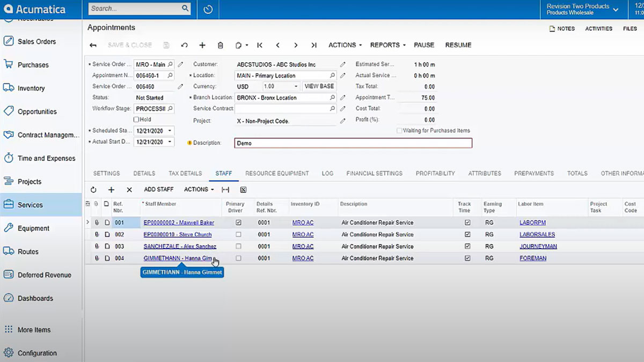The height and width of the screenshot is (362, 644).
Task: Open Configuration in sidebar
Action: [37, 353]
